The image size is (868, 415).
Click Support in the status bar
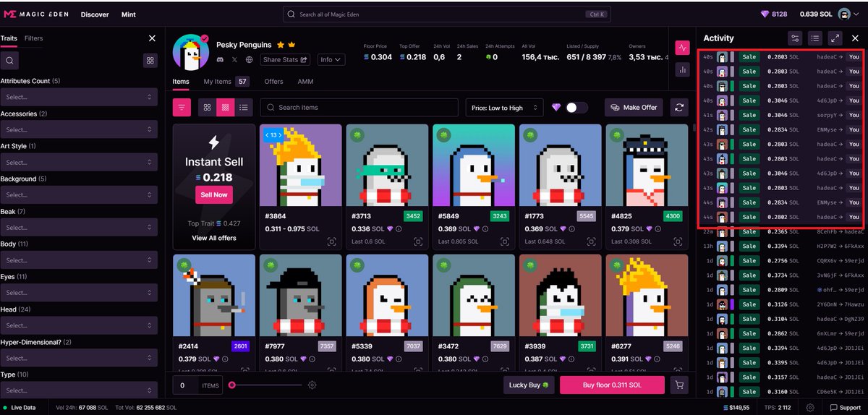[846, 408]
